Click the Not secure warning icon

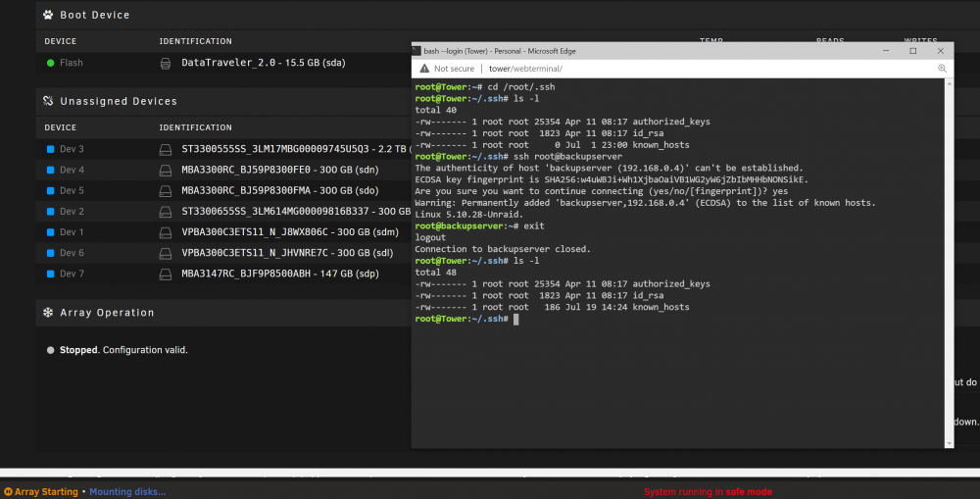click(424, 69)
